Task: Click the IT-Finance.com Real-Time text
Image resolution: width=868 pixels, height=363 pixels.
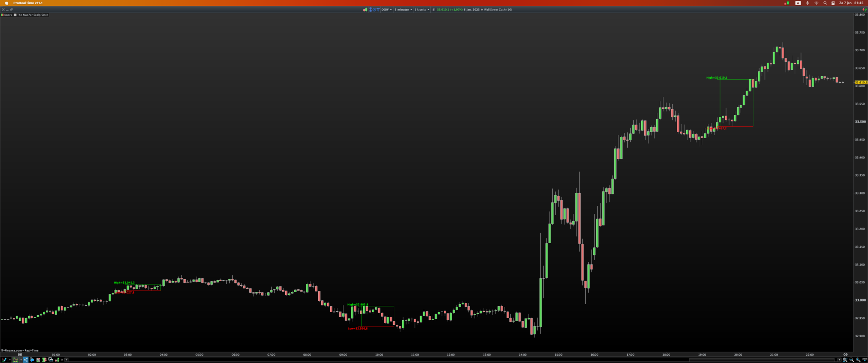Action: click(x=19, y=350)
